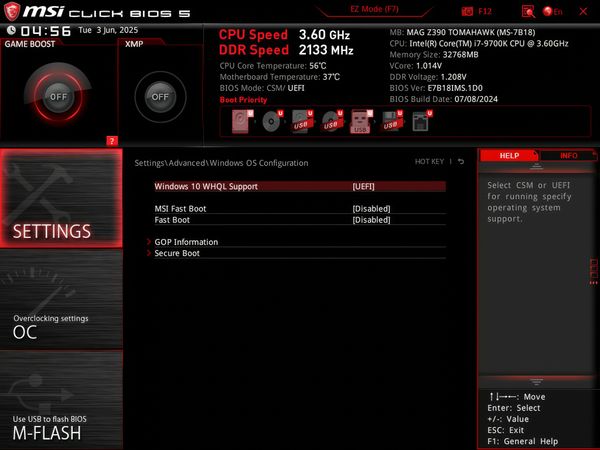600x450 pixels.
Task: Change the MSI Fast Boot Disabled value
Action: [371, 208]
